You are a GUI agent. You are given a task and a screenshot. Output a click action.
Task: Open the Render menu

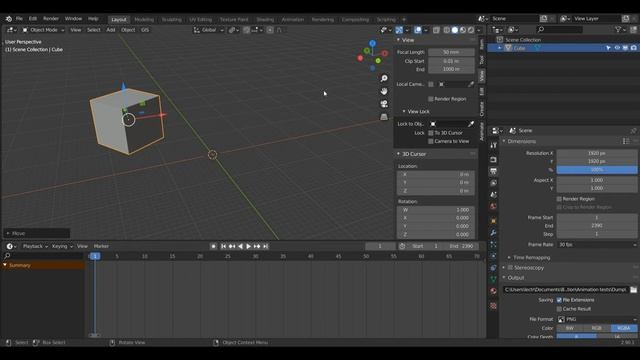coord(51,19)
